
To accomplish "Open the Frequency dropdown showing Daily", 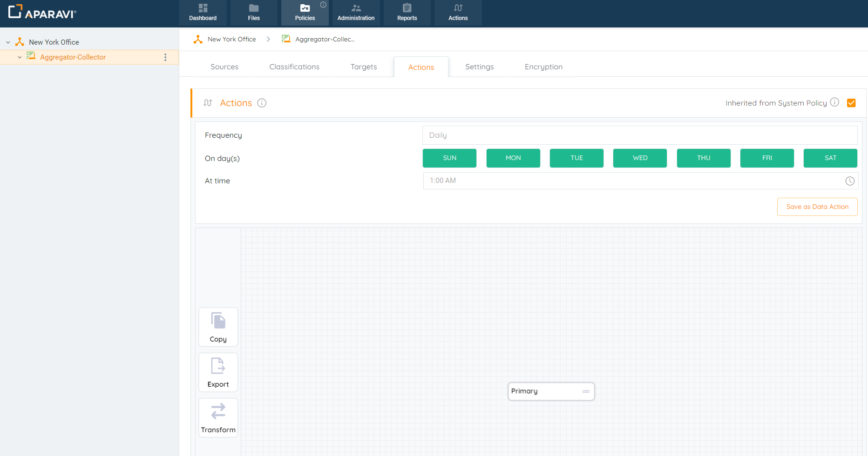I will [x=639, y=135].
